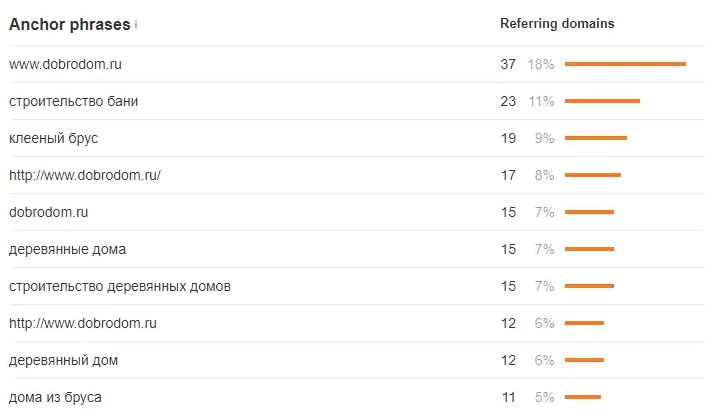Click the деревянный дом anchor phrase
This screenshot has height=414, width=706.
tap(64, 360)
